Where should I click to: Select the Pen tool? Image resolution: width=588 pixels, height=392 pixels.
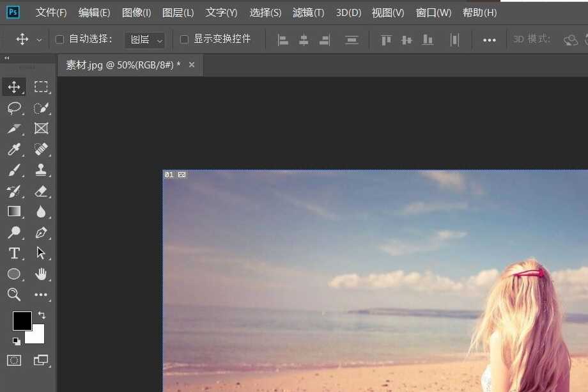[41, 232]
